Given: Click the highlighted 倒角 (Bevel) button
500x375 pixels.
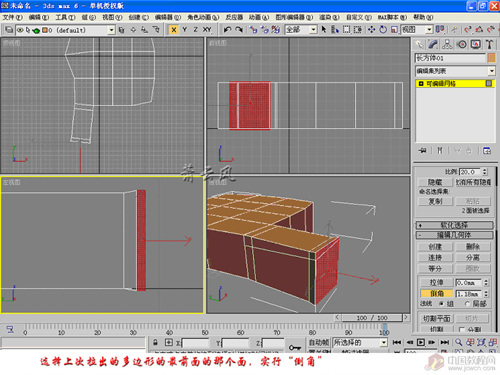Looking at the screenshot, I should pos(436,294).
